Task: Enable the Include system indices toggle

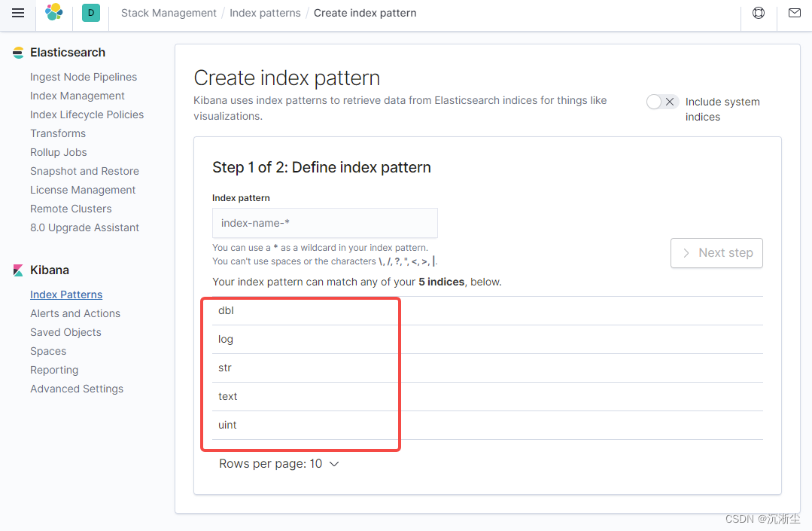Action: [x=661, y=100]
